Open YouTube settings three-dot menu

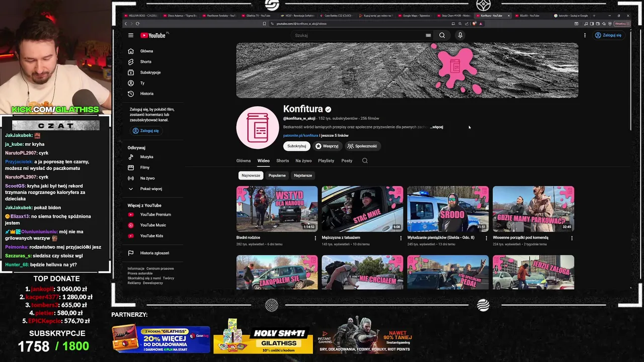585,35
